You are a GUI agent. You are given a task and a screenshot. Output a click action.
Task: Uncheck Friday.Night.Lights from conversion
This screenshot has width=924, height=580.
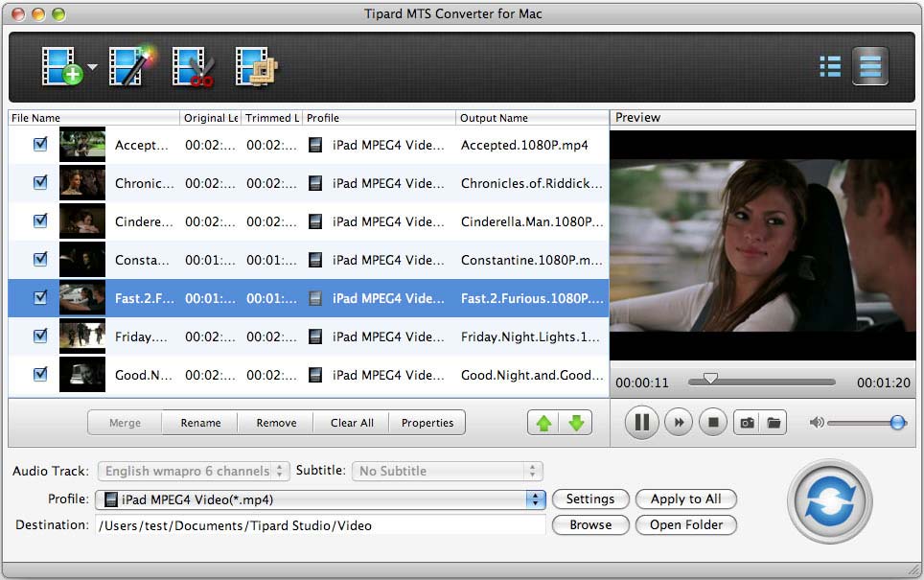40,336
